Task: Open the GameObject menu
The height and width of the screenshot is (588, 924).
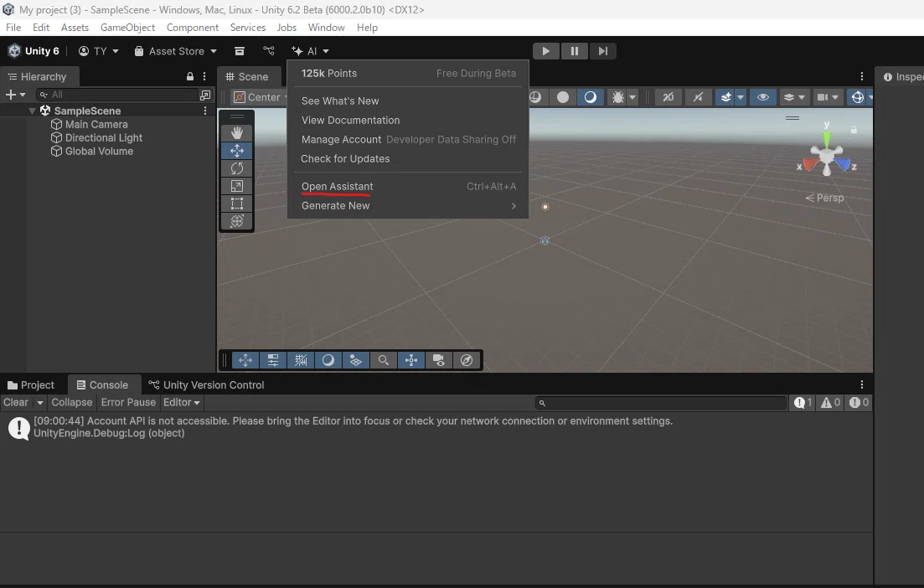Action: 127,28
